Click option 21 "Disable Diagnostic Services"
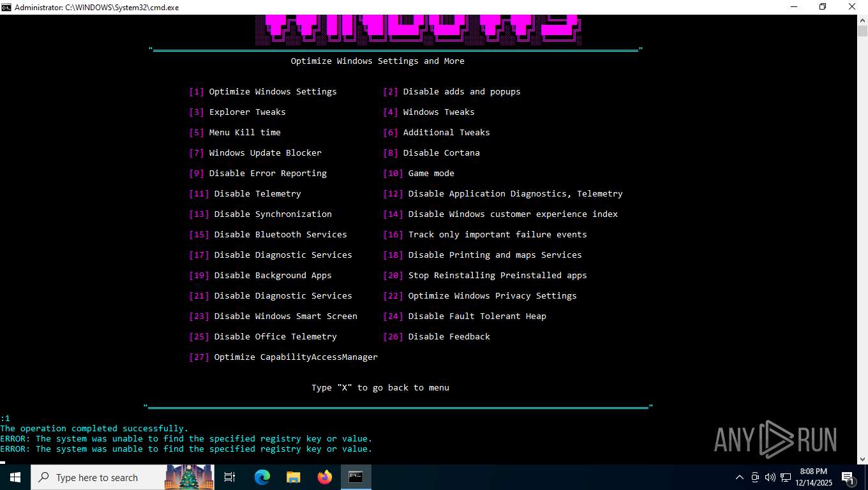This screenshot has width=868, height=490. [283, 296]
